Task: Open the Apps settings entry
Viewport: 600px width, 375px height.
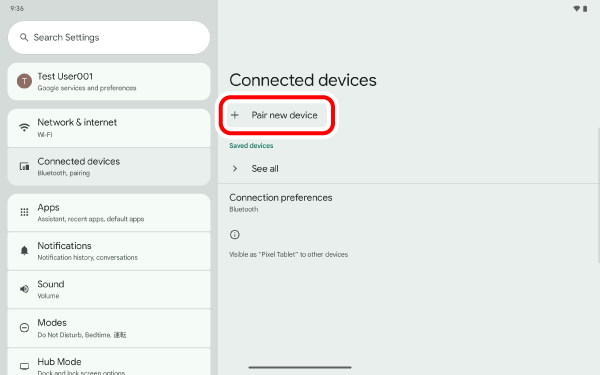Action: click(x=109, y=212)
